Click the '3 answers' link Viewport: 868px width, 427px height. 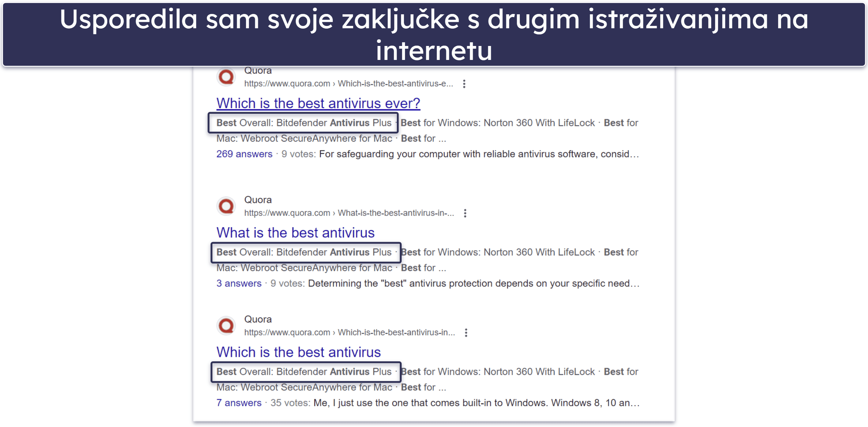click(239, 283)
